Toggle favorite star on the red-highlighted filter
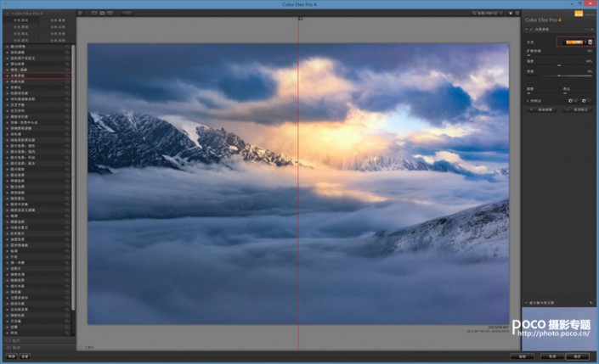This screenshot has height=364, width=599. click(69, 76)
